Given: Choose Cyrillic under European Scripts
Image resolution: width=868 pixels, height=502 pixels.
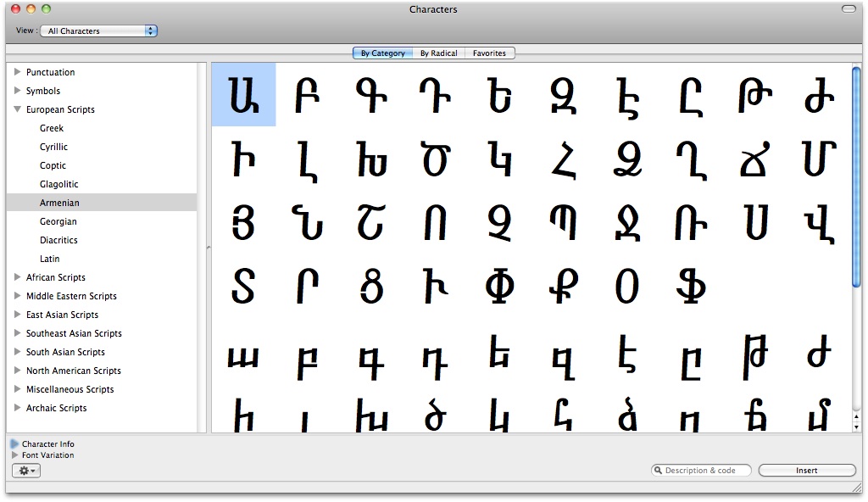Looking at the screenshot, I should point(53,147).
